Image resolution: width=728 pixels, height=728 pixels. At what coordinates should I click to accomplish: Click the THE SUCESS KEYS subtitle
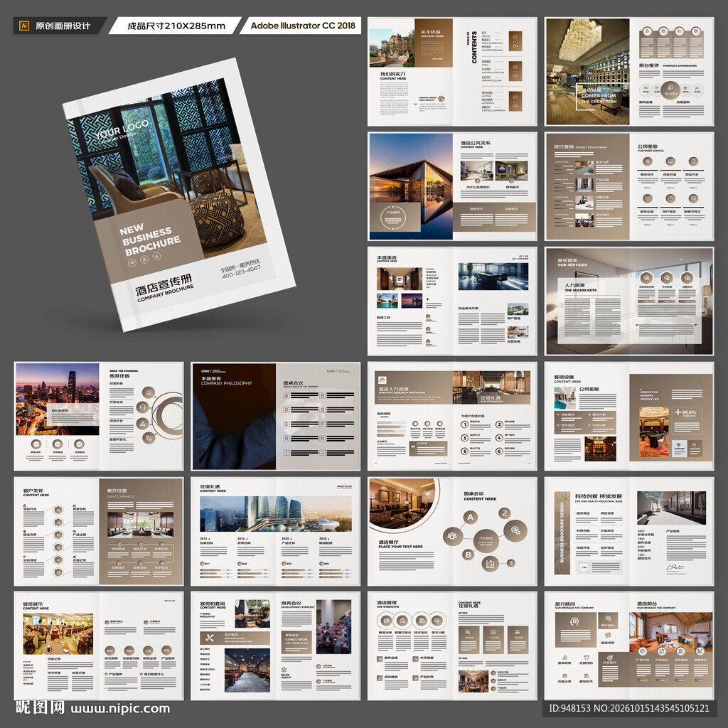(x=580, y=290)
